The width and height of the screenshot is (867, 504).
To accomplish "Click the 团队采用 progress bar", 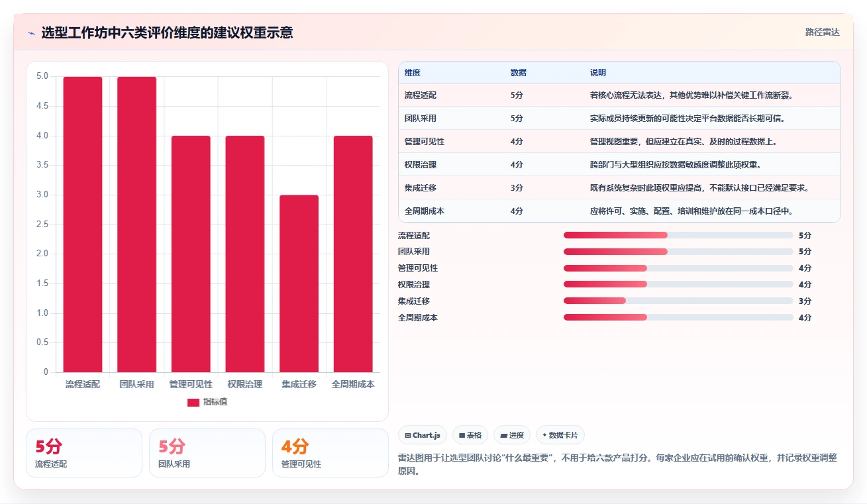I will [x=678, y=252].
